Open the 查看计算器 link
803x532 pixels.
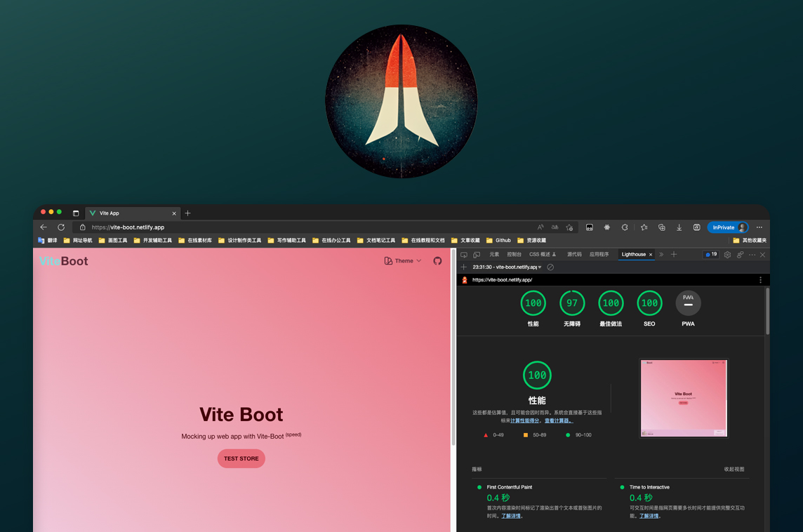point(558,421)
